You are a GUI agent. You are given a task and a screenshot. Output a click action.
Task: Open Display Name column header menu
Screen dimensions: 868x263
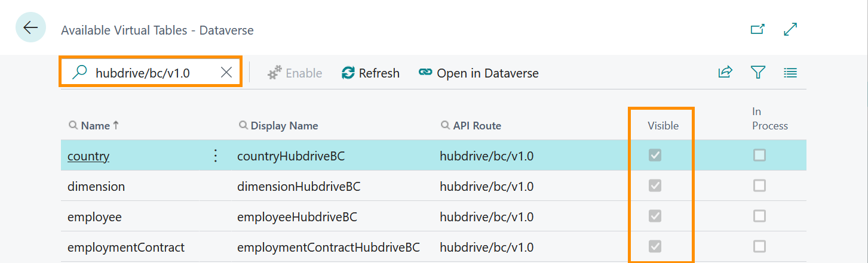[278, 126]
